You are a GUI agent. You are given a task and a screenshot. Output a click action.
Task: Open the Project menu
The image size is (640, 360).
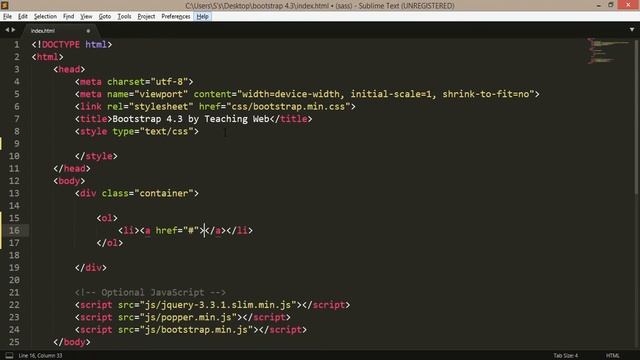click(x=146, y=16)
